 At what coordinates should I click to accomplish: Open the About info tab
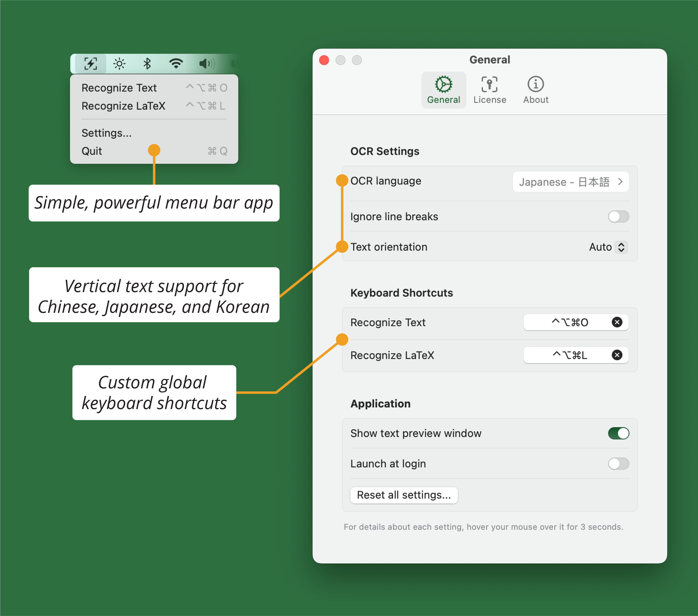[535, 90]
